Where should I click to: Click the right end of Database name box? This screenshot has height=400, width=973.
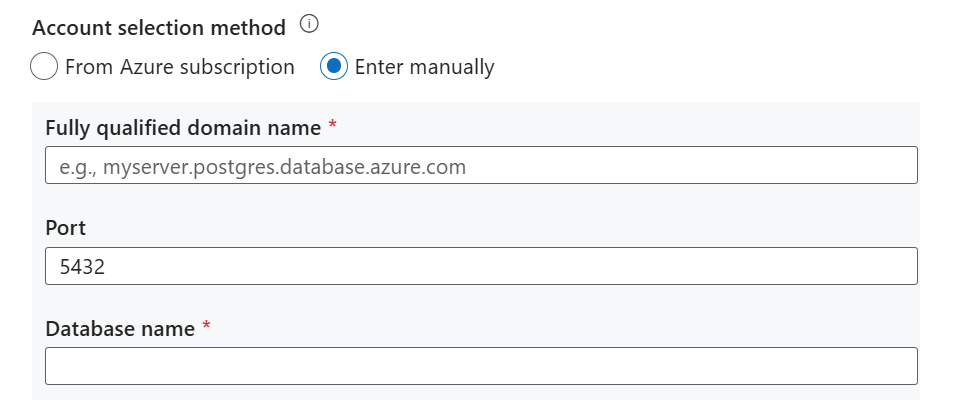pyautogui.click(x=900, y=366)
